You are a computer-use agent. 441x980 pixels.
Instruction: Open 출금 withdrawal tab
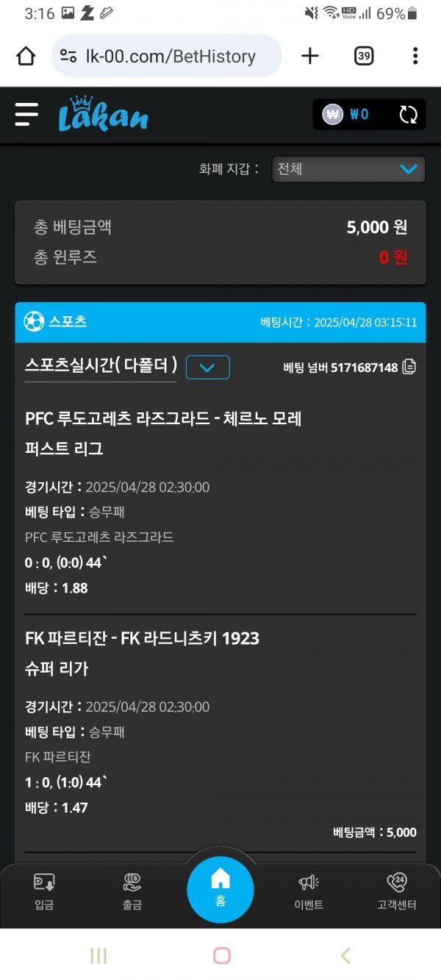[x=132, y=892]
